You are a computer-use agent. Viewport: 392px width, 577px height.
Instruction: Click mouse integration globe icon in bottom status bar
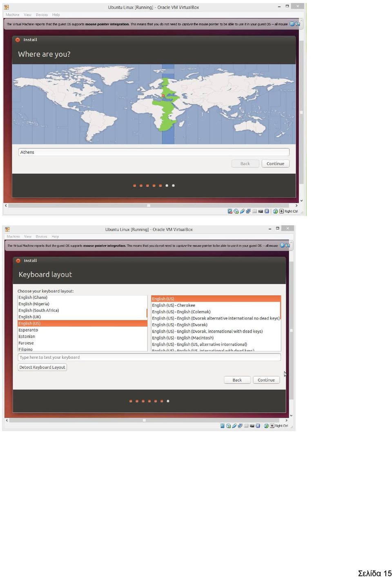(x=266, y=426)
